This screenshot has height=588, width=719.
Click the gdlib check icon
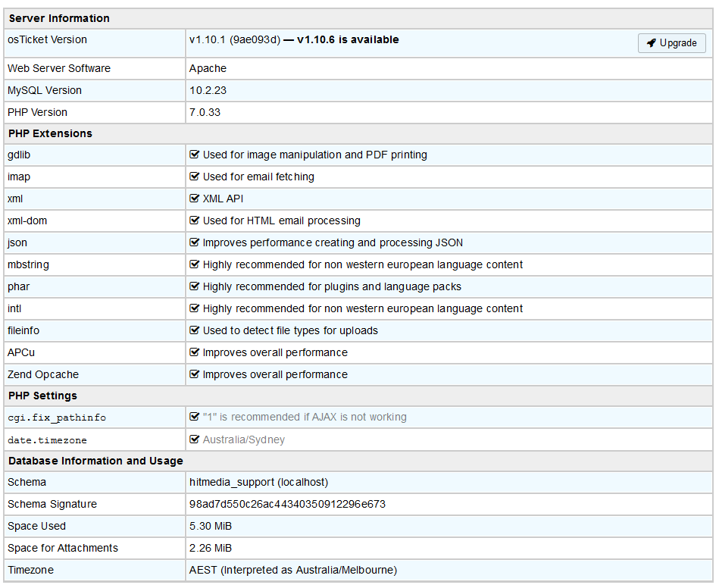coord(195,155)
